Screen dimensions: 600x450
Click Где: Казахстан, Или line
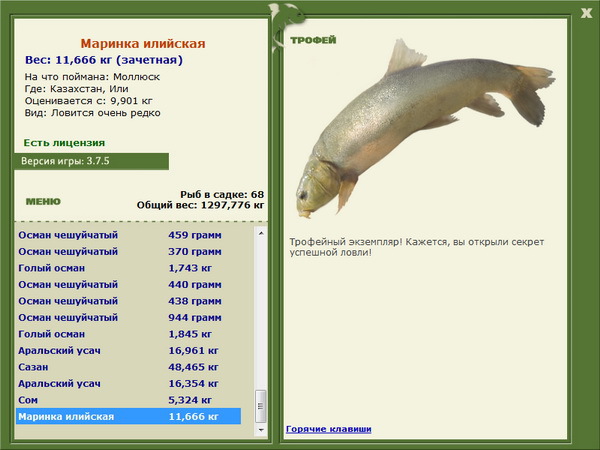(x=77, y=89)
